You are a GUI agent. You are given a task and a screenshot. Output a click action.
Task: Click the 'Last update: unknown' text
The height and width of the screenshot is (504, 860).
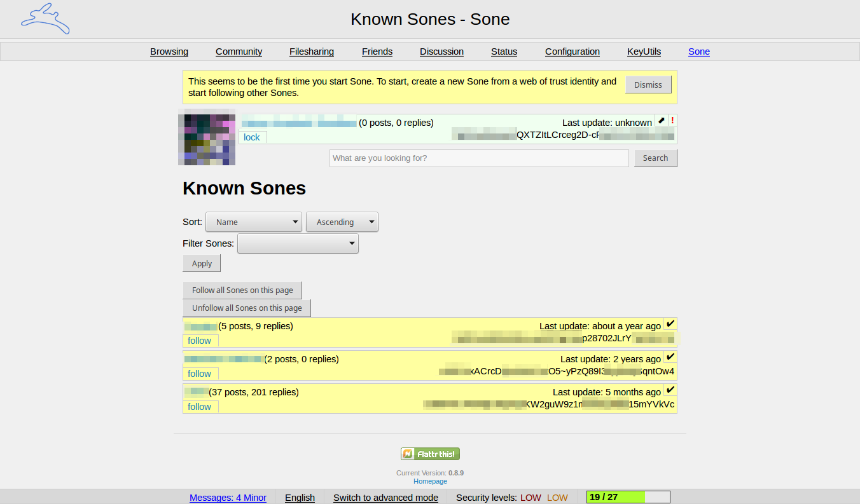click(607, 123)
